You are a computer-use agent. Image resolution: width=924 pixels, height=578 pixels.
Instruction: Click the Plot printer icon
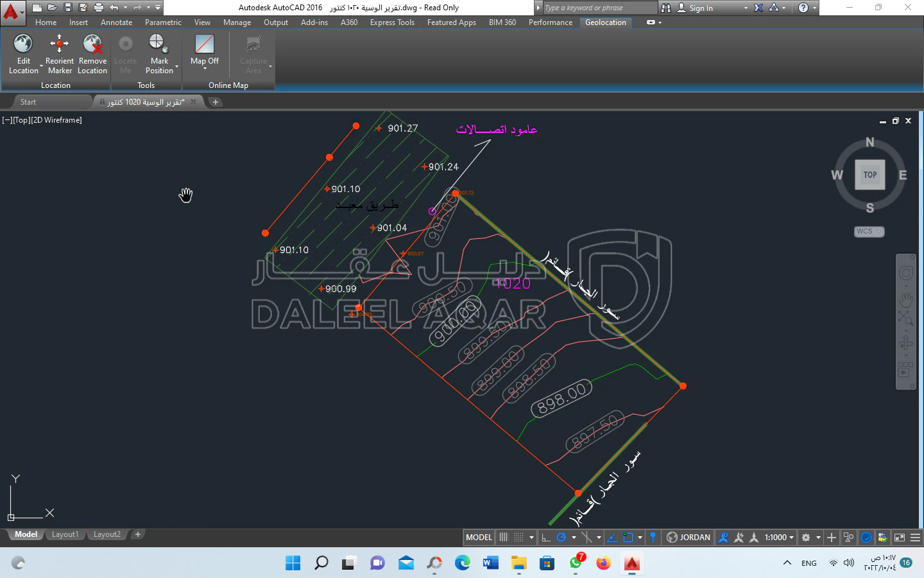(x=99, y=8)
